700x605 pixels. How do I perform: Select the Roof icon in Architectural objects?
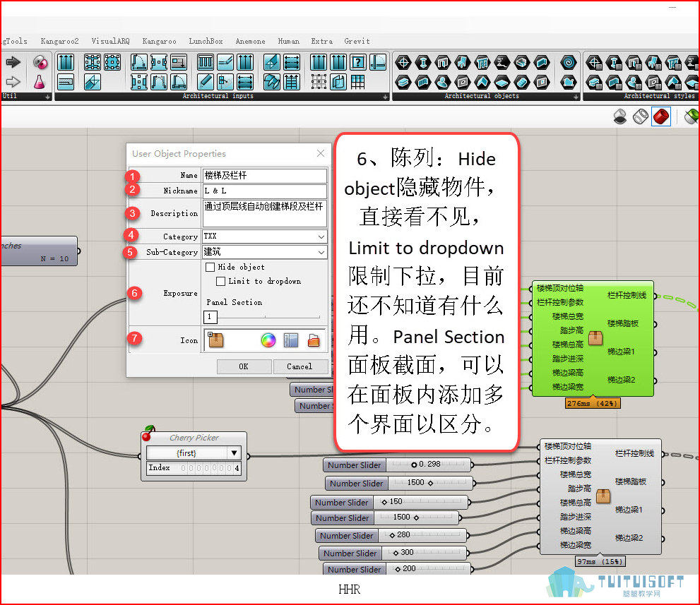coord(482,82)
